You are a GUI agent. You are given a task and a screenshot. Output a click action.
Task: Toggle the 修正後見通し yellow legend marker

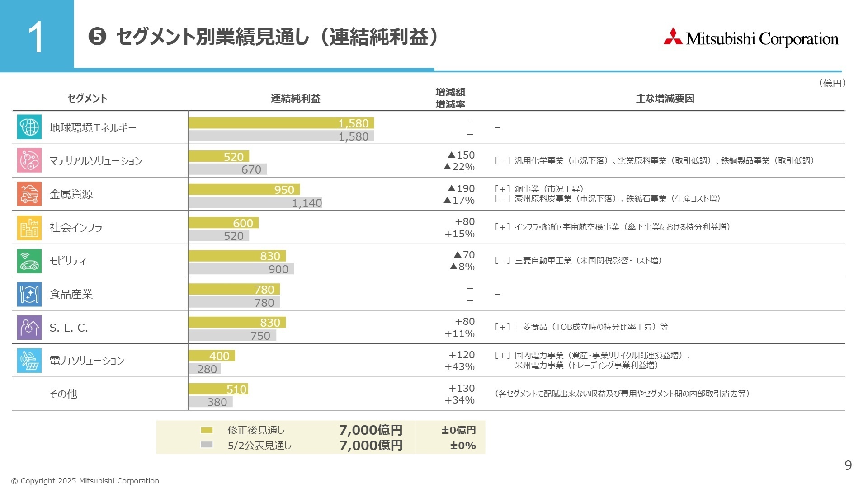coord(208,431)
